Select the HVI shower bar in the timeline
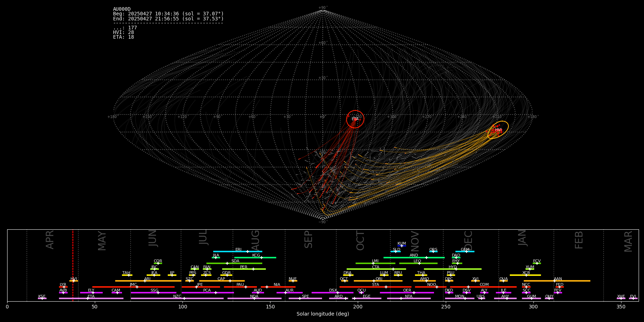 pyautogui.click(x=74, y=281)
